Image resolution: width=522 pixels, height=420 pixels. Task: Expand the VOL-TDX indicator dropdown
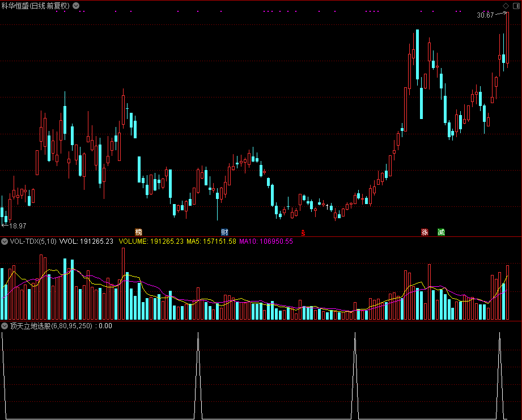(x=5, y=241)
